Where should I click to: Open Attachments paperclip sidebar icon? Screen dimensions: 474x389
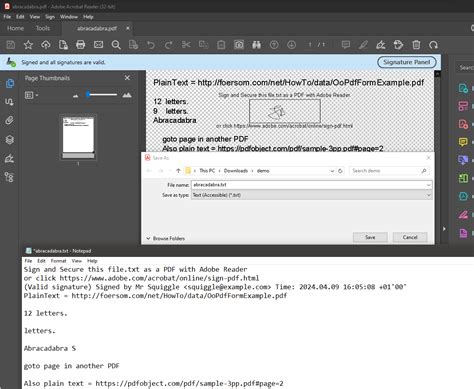(10, 120)
